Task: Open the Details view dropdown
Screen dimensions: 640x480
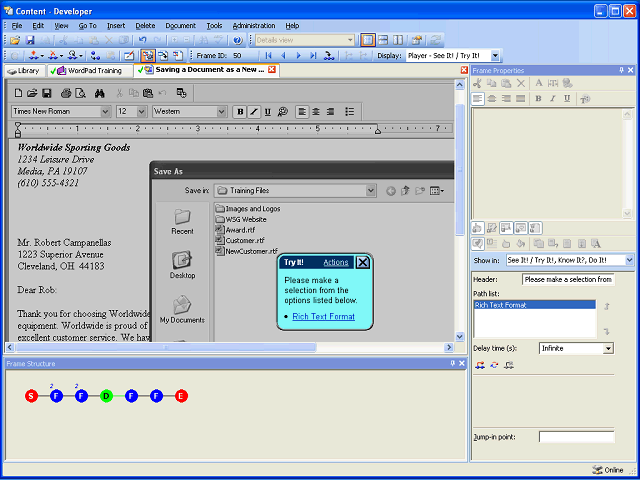Action: click(x=350, y=40)
